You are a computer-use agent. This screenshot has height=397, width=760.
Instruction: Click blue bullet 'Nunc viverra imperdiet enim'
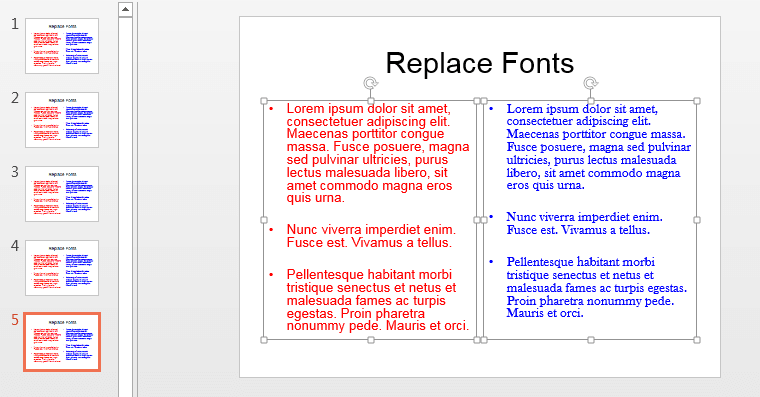[585, 223]
